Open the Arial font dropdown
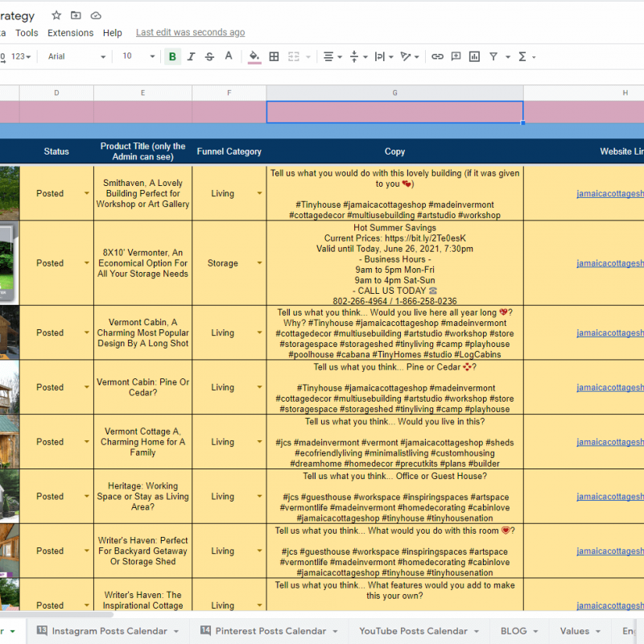The height and width of the screenshot is (644, 644). point(76,56)
